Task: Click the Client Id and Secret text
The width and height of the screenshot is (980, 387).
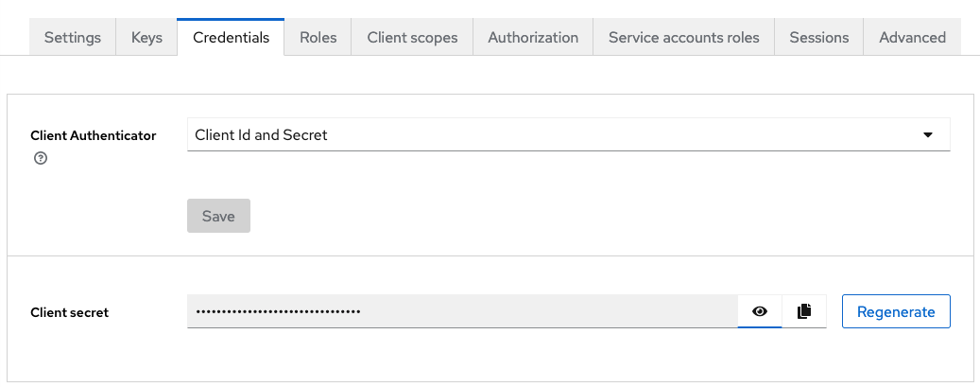Action: (261, 134)
